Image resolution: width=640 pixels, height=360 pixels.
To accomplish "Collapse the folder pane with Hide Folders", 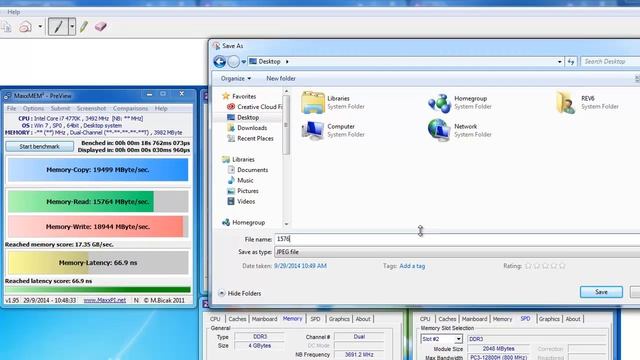I will pyautogui.click(x=240, y=293).
